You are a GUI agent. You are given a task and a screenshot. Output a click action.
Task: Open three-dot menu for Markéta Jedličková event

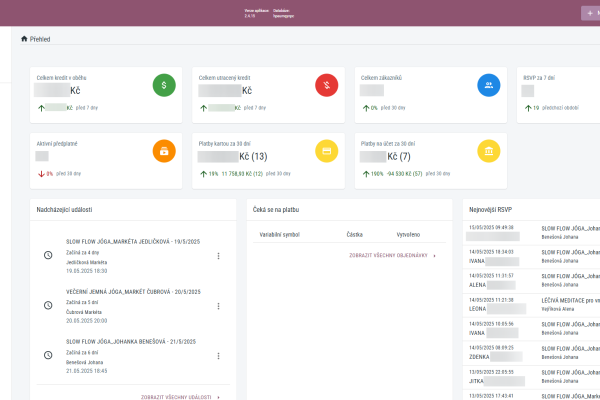click(218, 256)
